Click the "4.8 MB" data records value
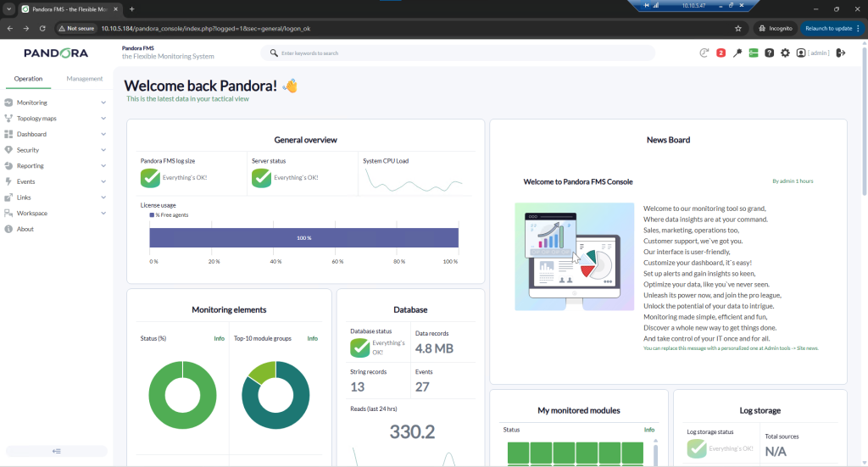868x467 pixels. pos(435,348)
